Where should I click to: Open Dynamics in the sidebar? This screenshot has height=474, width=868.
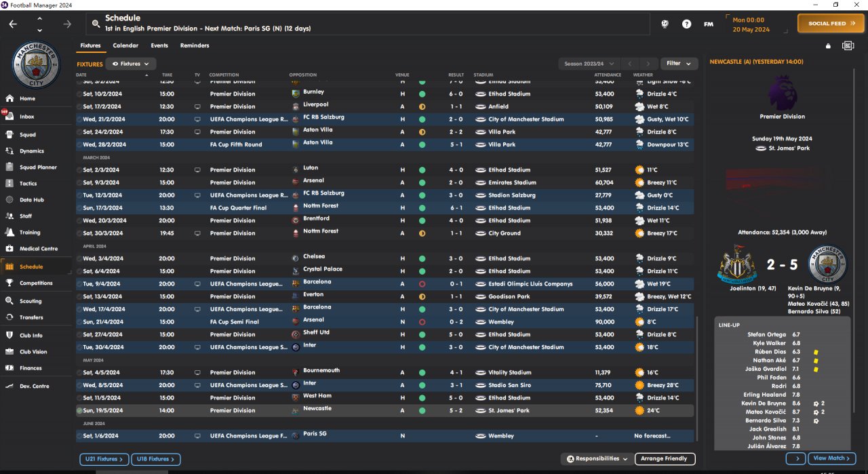coord(32,151)
